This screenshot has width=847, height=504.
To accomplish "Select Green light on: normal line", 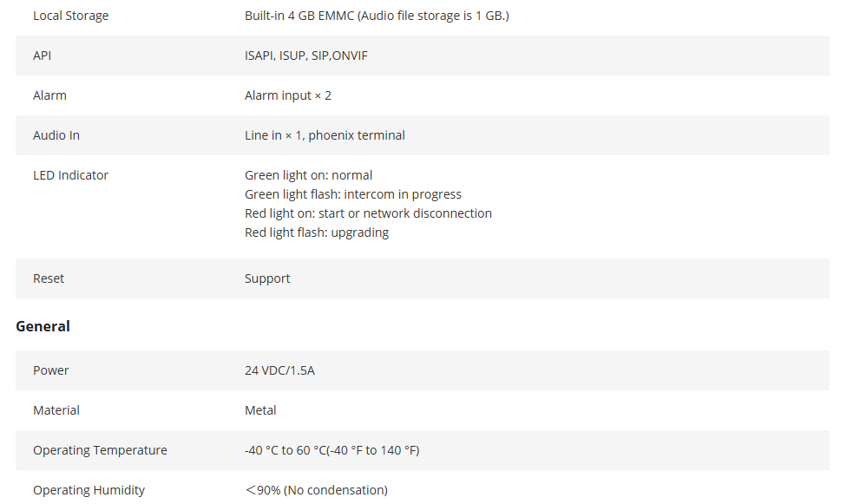I will click(x=308, y=175).
